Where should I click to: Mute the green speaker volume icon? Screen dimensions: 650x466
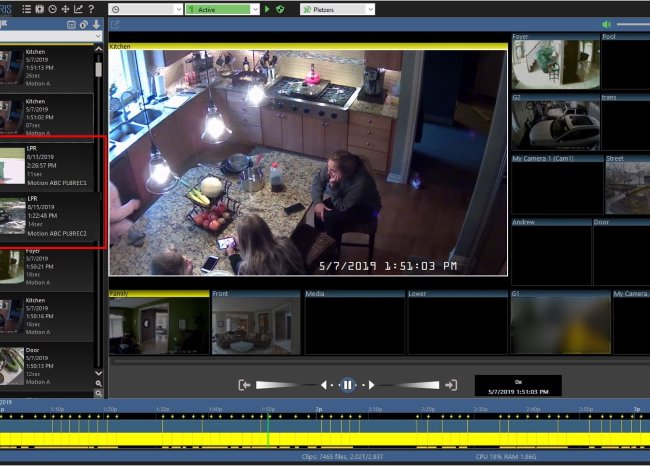[x=606, y=24]
